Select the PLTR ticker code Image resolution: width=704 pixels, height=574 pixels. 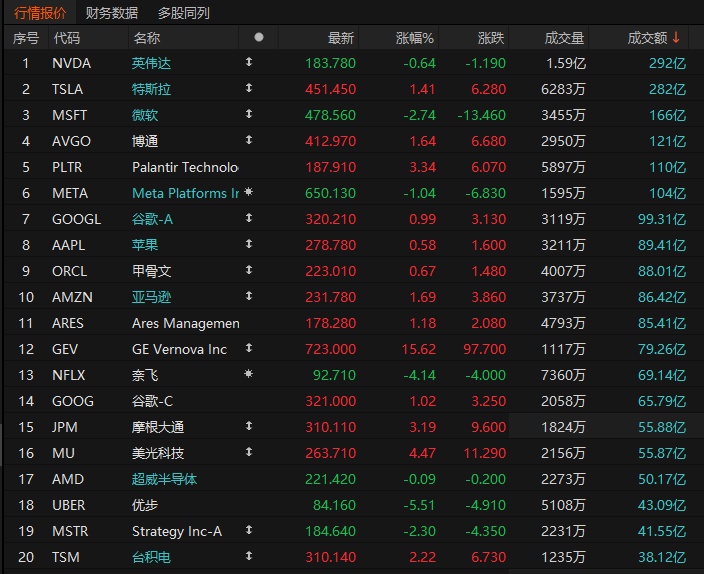(x=67, y=168)
